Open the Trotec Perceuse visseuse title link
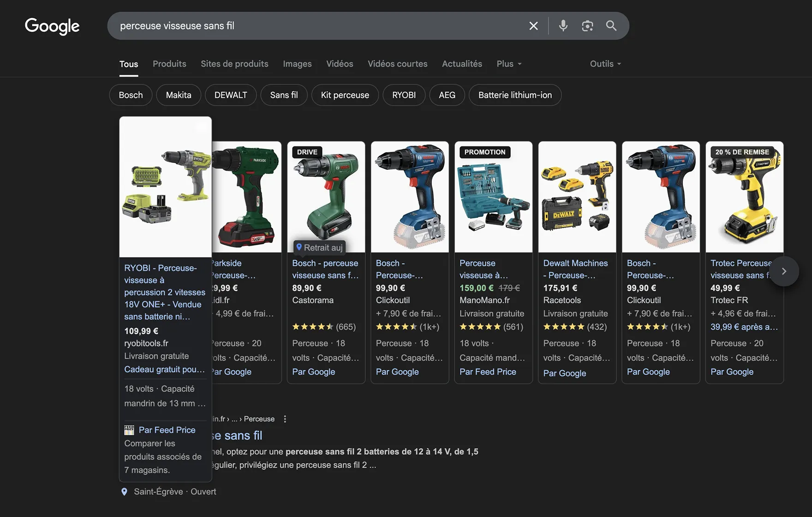 click(x=740, y=269)
